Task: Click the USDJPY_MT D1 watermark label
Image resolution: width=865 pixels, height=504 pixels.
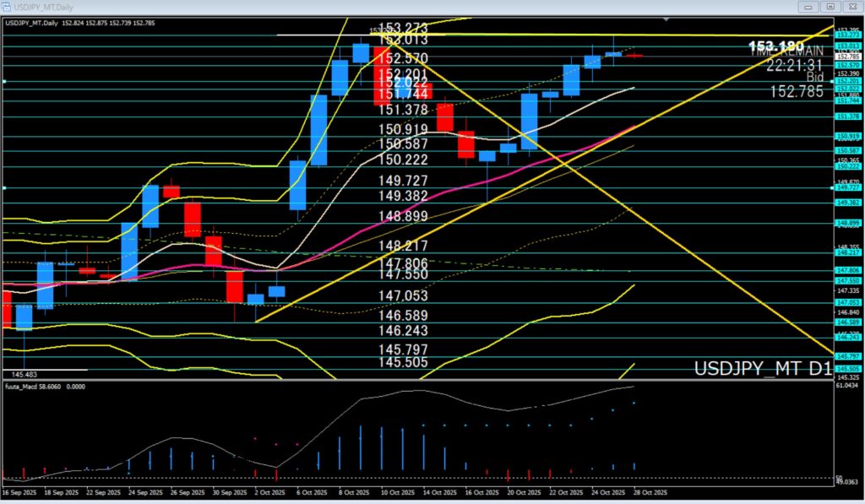Action: [762, 369]
